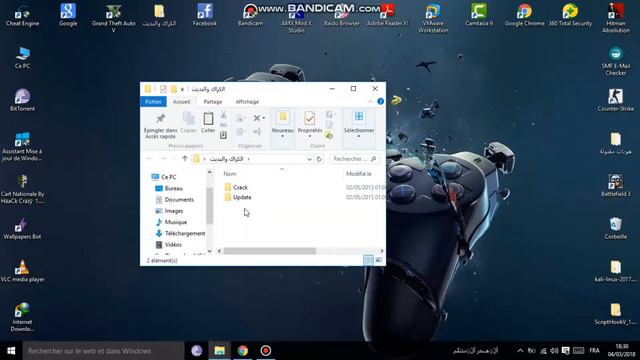The height and width of the screenshot is (360, 640).
Task: Open kali-linux-2017 folder on desktop
Action: [616, 271]
